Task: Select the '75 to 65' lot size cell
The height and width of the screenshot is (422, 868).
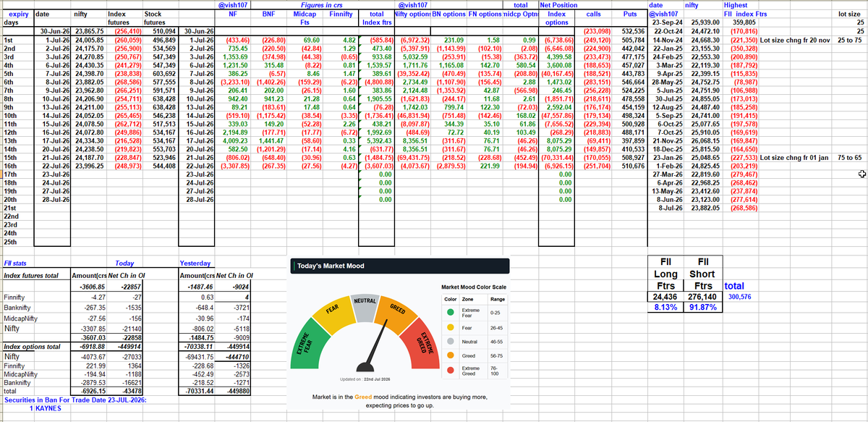Action: pyautogui.click(x=849, y=156)
